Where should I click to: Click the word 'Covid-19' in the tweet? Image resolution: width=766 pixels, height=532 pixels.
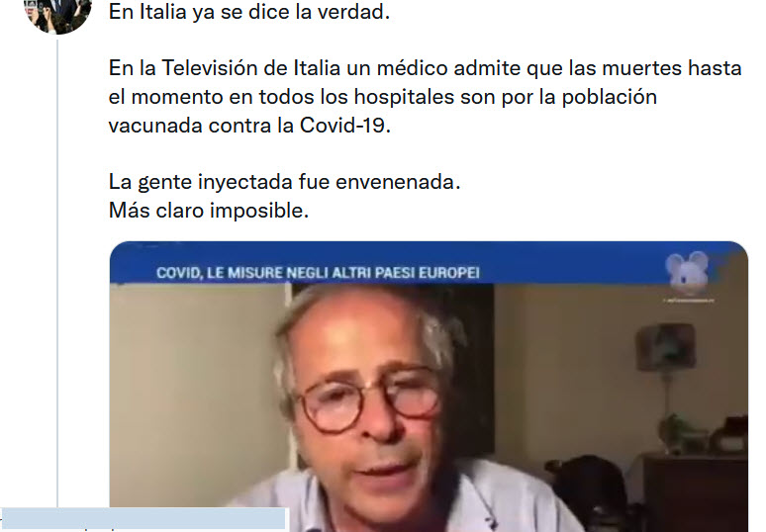click(x=344, y=126)
